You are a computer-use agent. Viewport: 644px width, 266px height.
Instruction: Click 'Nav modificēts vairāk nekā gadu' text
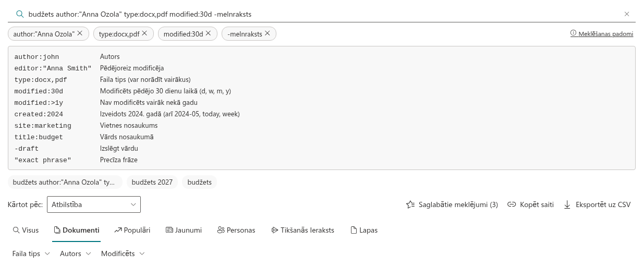tap(149, 103)
